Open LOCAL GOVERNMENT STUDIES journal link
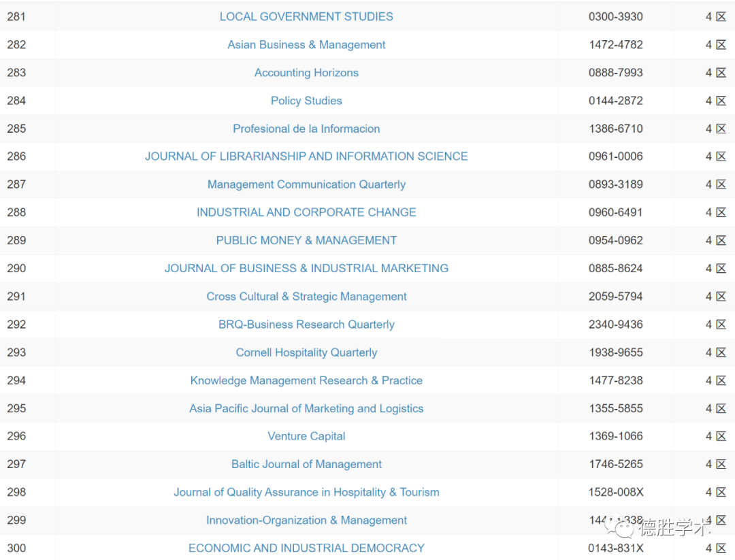The image size is (735, 560). (x=306, y=16)
